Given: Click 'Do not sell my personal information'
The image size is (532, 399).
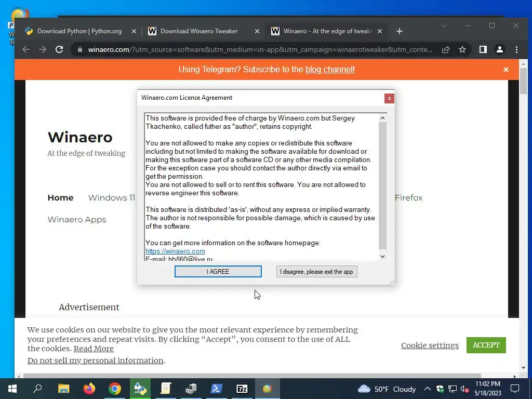Looking at the screenshot, I should click(96, 361).
